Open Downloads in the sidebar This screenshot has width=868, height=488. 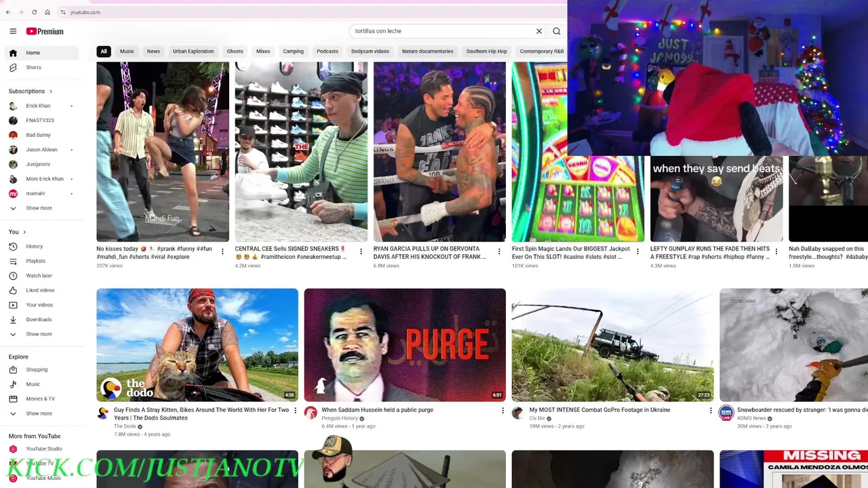[42, 319]
